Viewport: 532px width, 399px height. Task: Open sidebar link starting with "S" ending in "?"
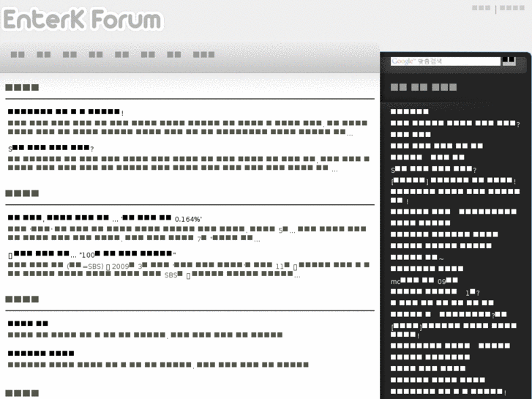pyautogui.click(x=433, y=169)
